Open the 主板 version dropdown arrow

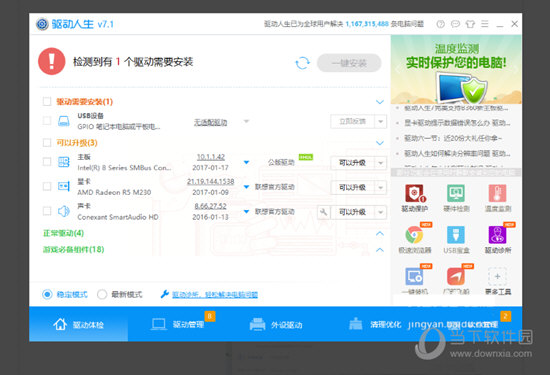click(x=246, y=162)
